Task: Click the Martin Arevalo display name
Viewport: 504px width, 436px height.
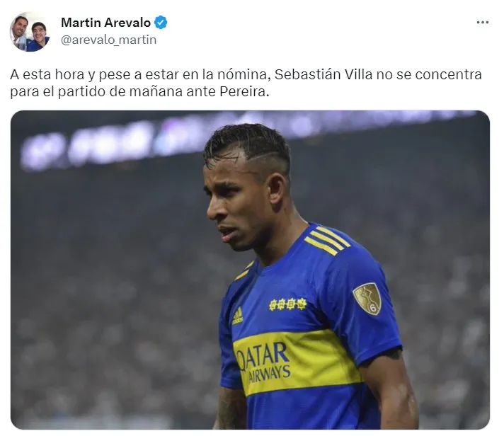Action: (105, 23)
